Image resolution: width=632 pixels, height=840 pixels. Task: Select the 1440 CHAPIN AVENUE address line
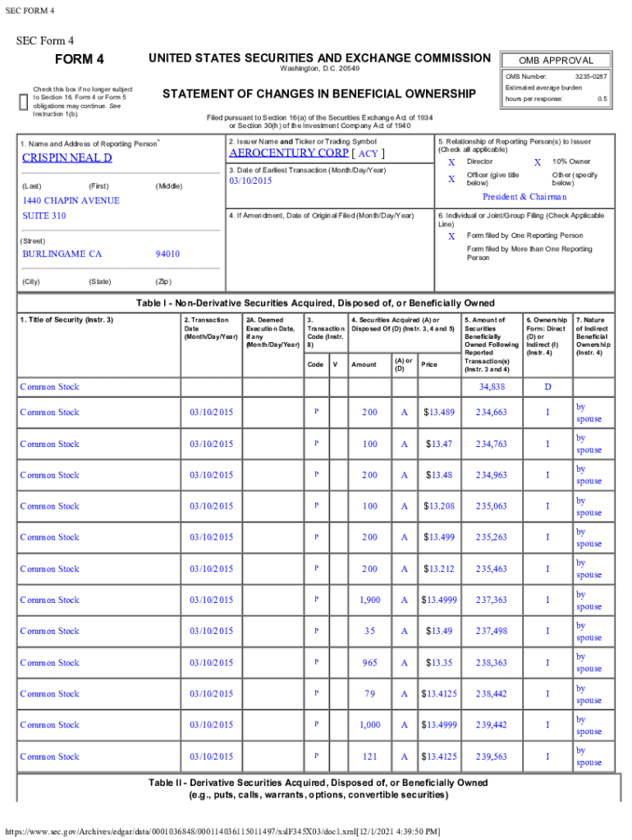71,200
